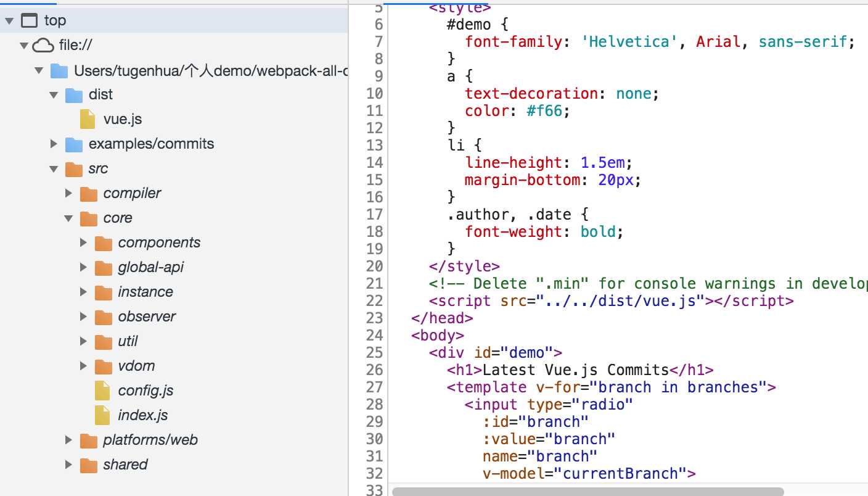
Task: Collapse the Users/tugenhua folder arrow
Action: click(x=39, y=70)
